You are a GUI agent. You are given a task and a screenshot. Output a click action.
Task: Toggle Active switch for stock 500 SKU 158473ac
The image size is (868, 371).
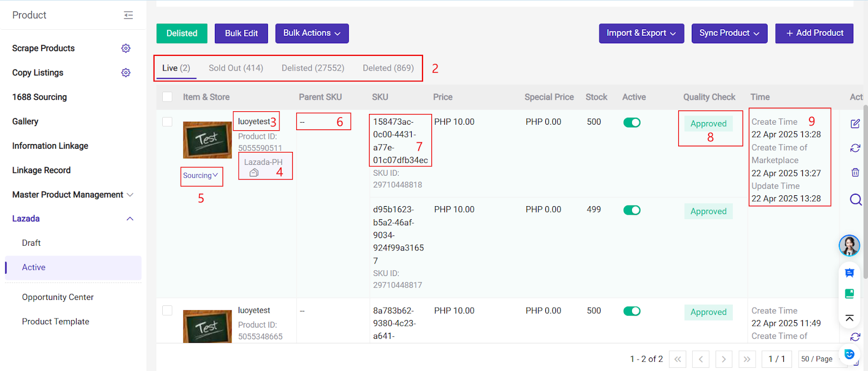coord(632,123)
